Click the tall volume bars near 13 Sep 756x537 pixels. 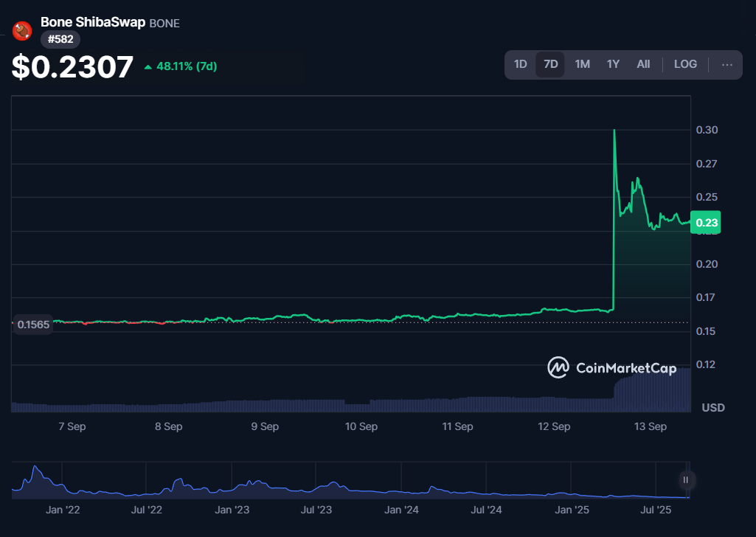(x=652, y=392)
